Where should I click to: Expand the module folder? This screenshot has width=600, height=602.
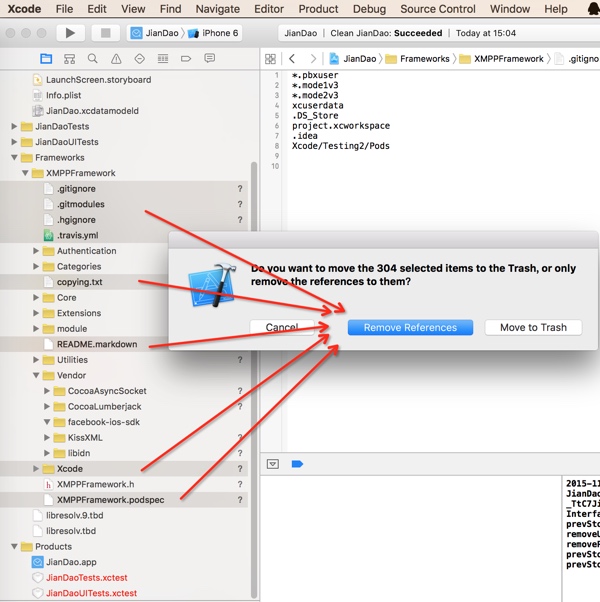[36, 329]
